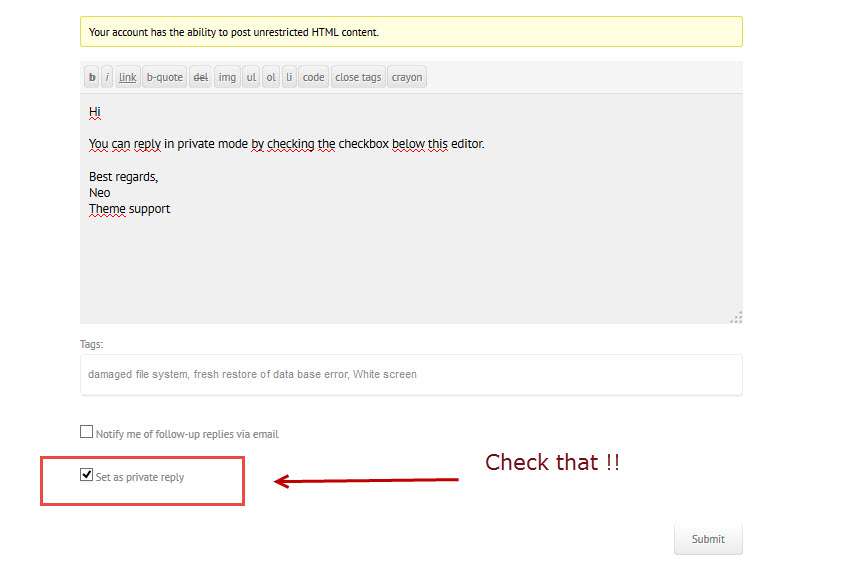Insert image using img button
Screen dimensions: 849x582
(227, 77)
